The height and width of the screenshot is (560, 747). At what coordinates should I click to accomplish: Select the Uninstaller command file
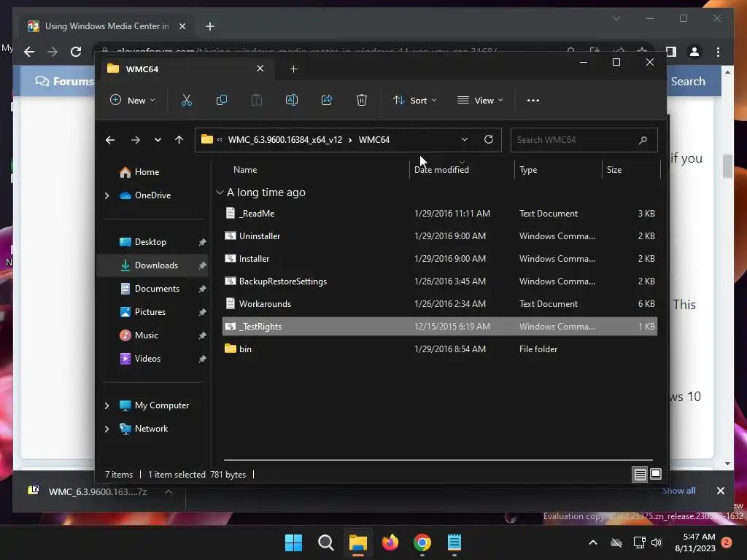click(x=440, y=236)
